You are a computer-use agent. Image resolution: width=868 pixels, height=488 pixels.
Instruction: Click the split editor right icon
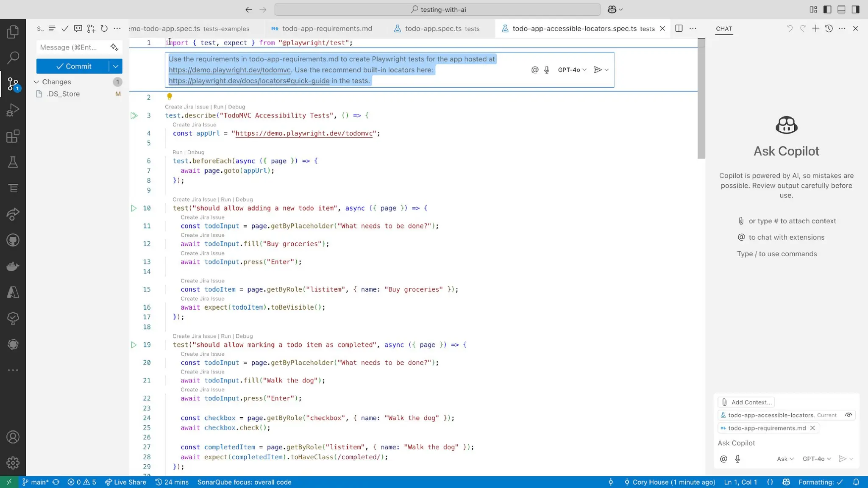tap(679, 28)
